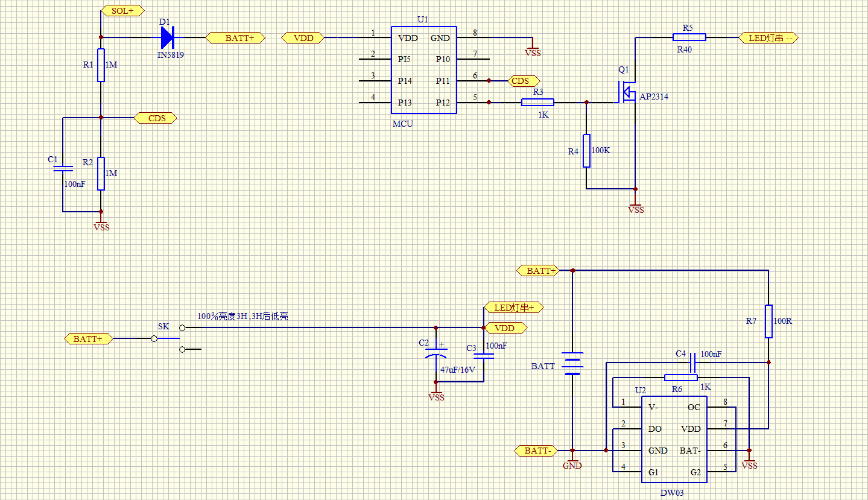
Task: Select the D1 diode symbol
Action: (167, 37)
